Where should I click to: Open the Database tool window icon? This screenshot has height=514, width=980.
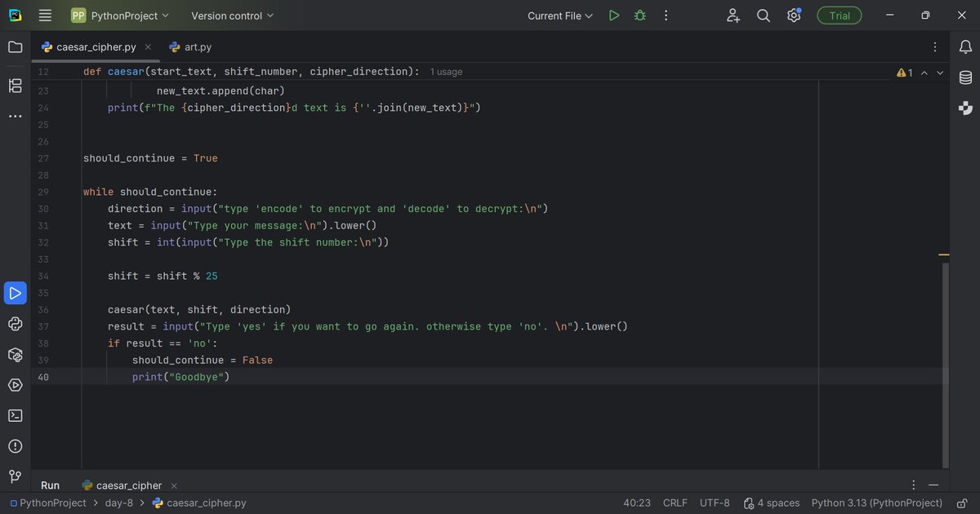pyautogui.click(x=965, y=78)
